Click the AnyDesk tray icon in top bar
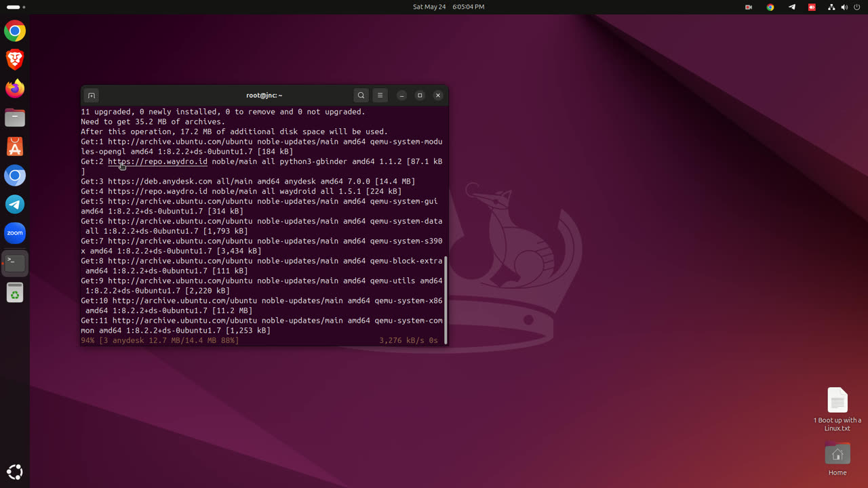Viewport: 868px width, 488px height. pyautogui.click(x=812, y=7)
